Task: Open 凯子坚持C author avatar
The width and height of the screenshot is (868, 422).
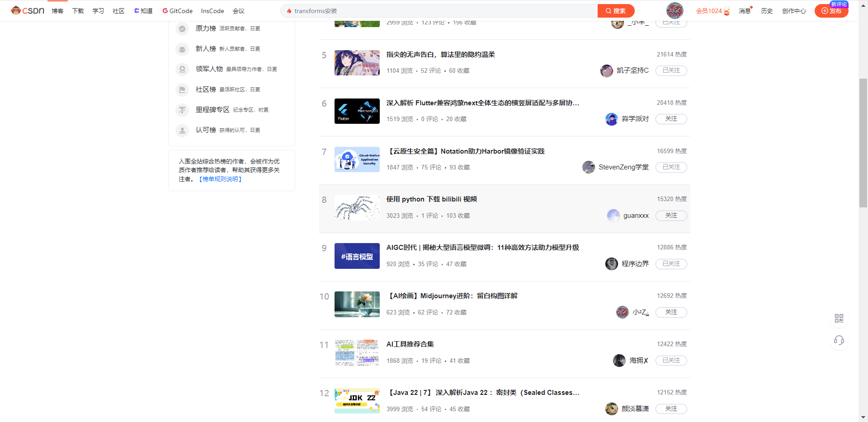Action: click(x=607, y=71)
